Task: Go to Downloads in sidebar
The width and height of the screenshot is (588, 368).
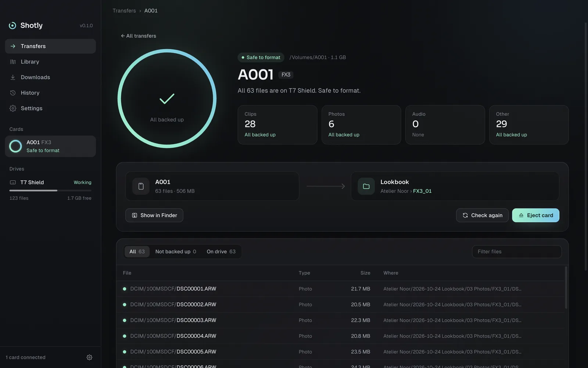Action: pos(50,77)
